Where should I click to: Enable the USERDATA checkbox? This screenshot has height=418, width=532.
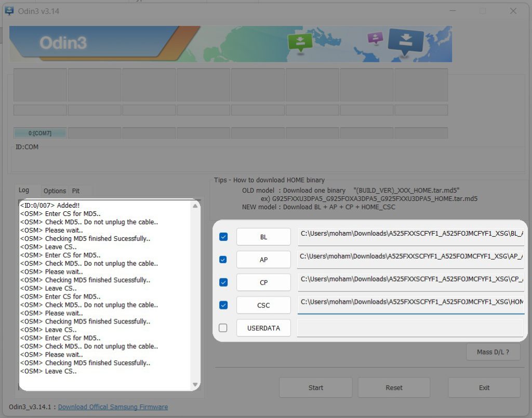(223, 328)
